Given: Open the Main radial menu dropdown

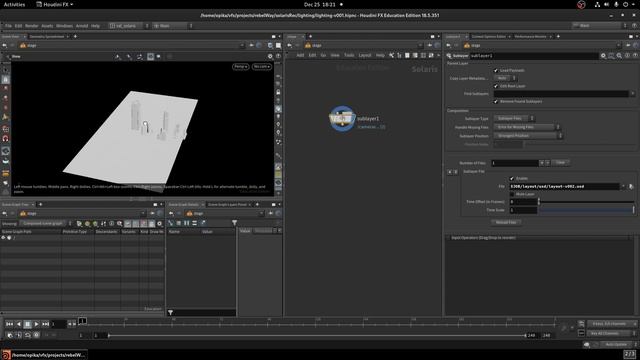Looking at the screenshot, I should [x=172, y=26].
